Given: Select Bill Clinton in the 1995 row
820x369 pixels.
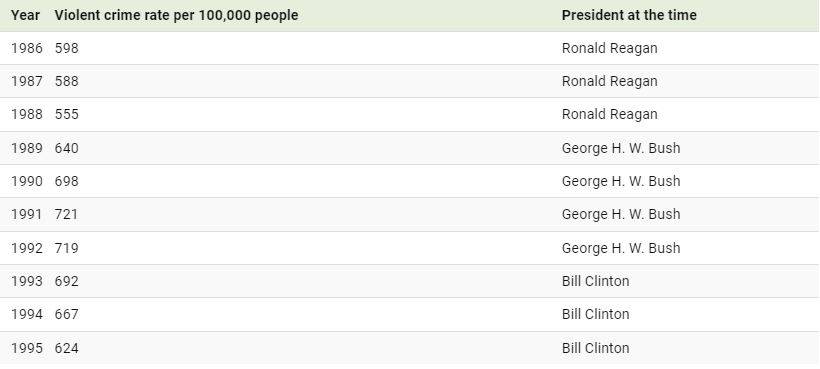Looking at the screenshot, I should pyautogui.click(x=595, y=348).
